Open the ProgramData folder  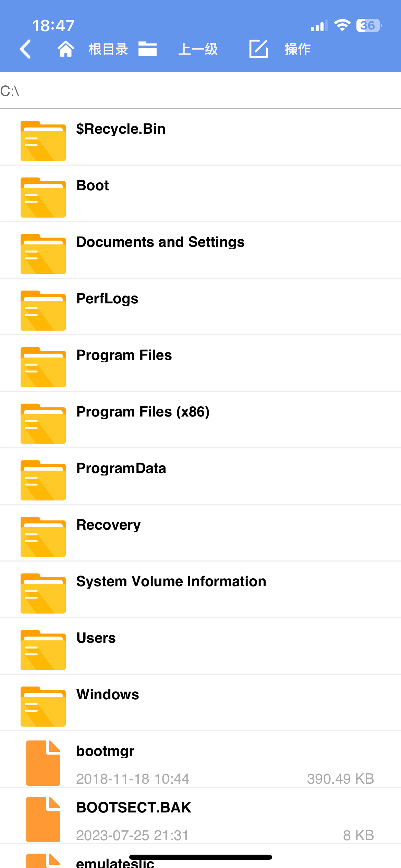121,468
